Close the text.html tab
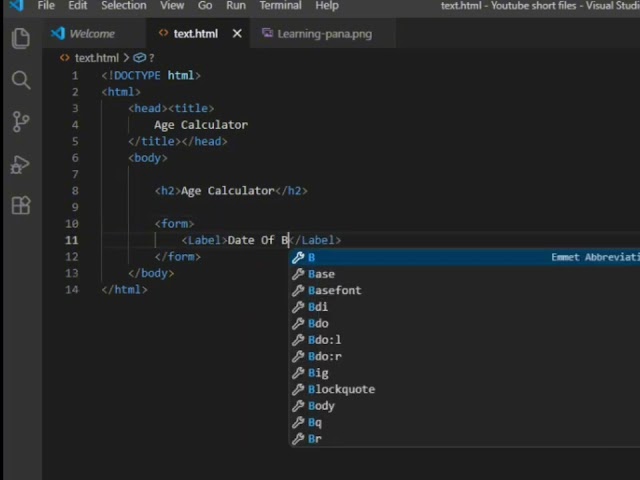The width and height of the screenshot is (640, 480). coord(237,33)
